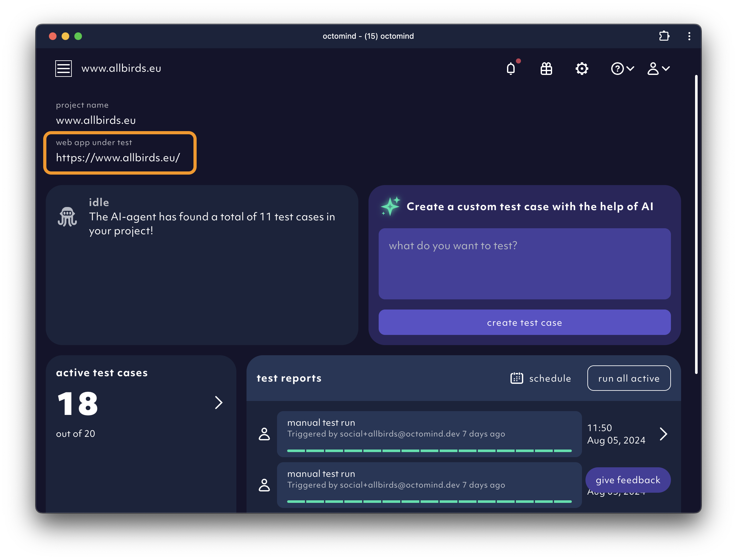Click the second test run progress bar
Image resolution: width=737 pixels, height=560 pixels.
pyautogui.click(x=429, y=501)
